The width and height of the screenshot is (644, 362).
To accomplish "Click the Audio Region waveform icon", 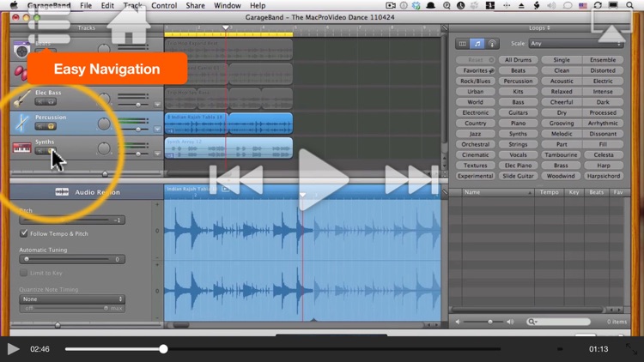I will 62,192.
